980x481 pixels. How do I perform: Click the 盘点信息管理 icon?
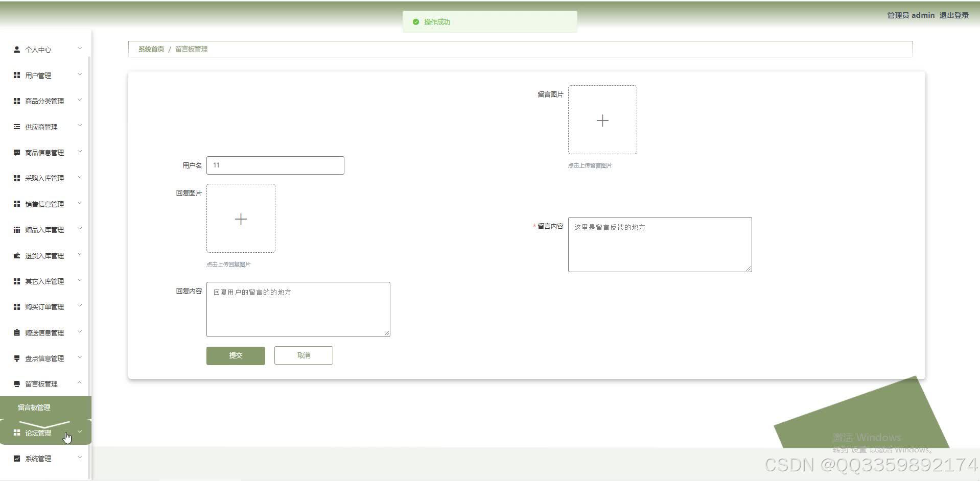(17, 358)
